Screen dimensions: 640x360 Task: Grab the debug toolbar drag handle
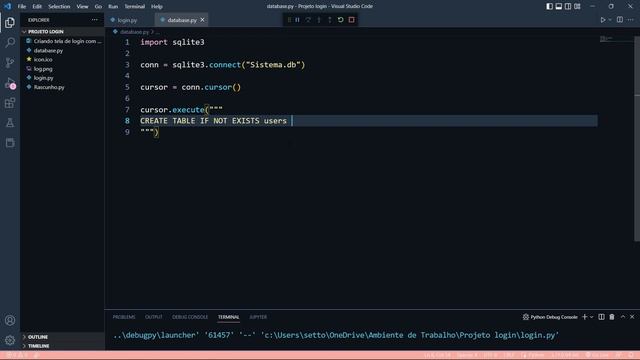289,20
